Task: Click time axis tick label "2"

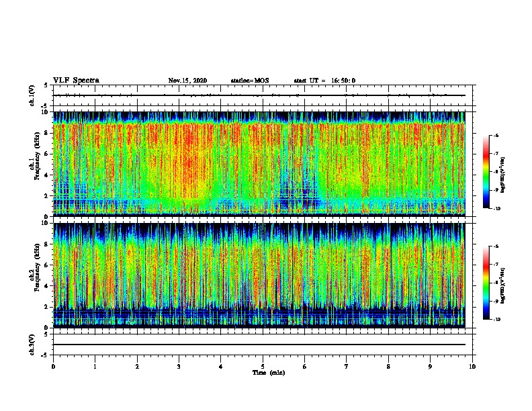Action: 137,367
